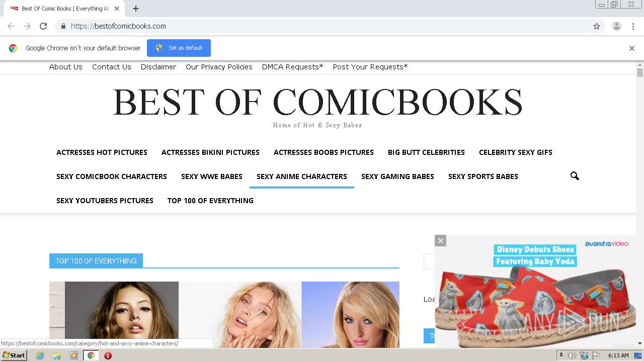Open Windows Explorer folder in taskbar

(57, 355)
